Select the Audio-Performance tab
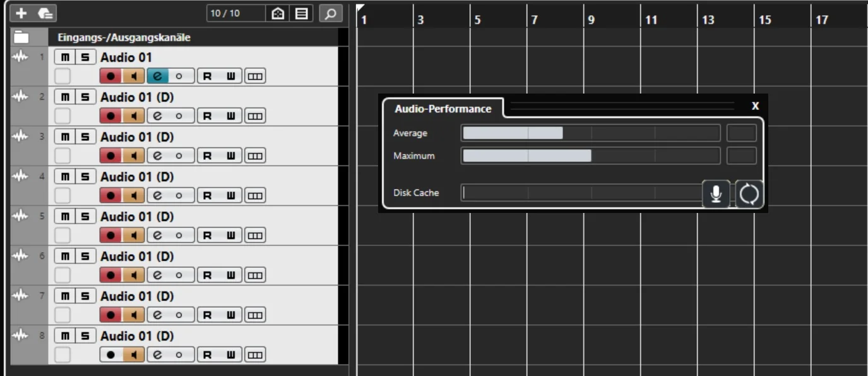 443,109
